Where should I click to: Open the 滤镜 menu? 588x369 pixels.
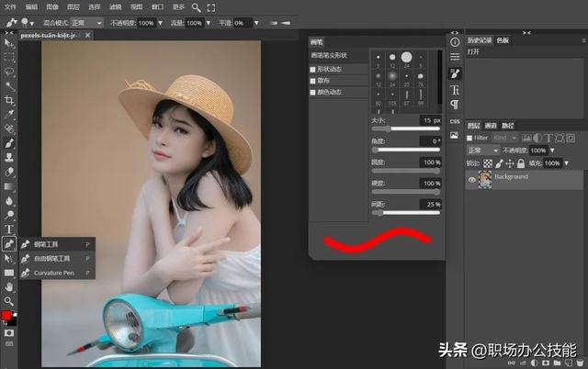[x=116, y=7]
